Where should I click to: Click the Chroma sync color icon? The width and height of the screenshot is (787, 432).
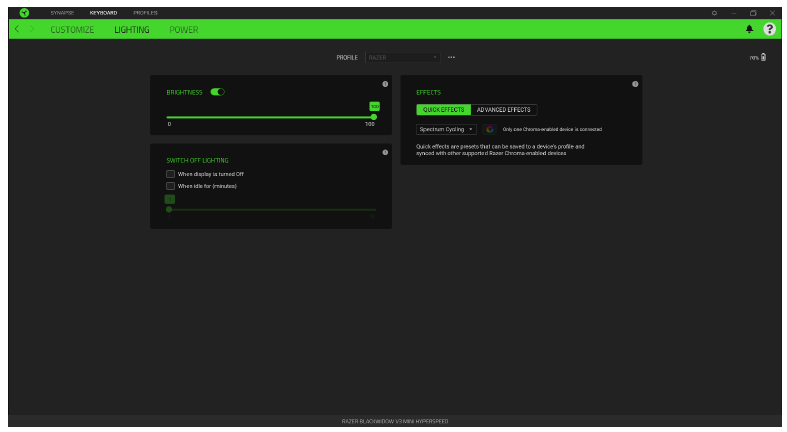489,129
